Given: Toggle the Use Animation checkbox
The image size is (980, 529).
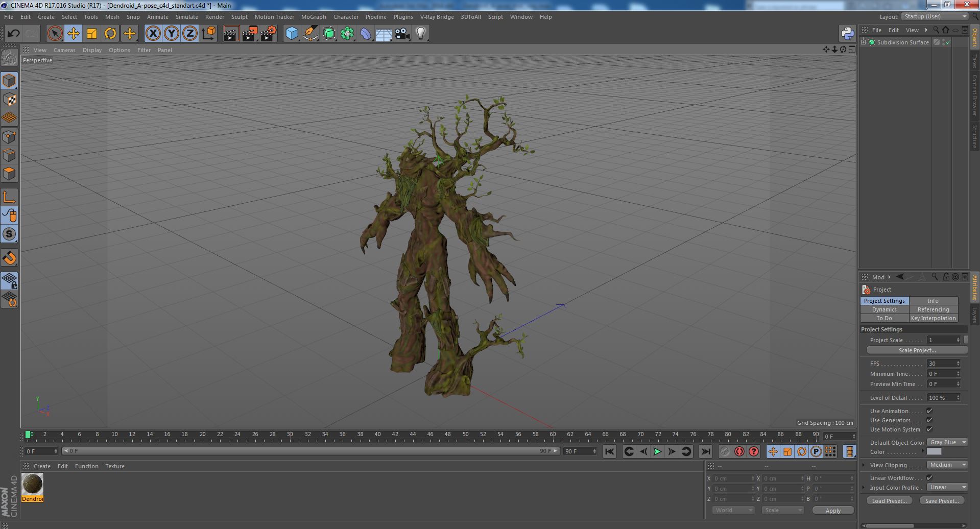Looking at the screenshot, I should tap(929, 411).
